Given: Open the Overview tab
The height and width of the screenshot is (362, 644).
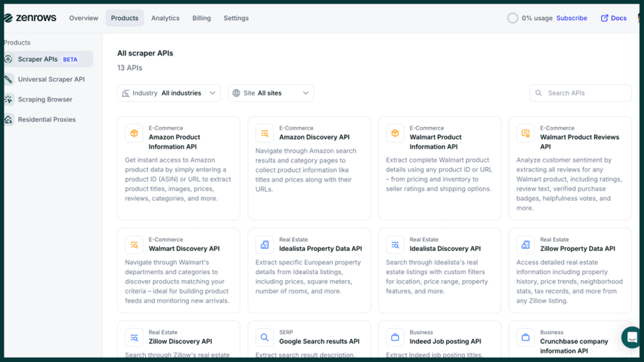Looking at the screenshot, I should pos(83,18).
